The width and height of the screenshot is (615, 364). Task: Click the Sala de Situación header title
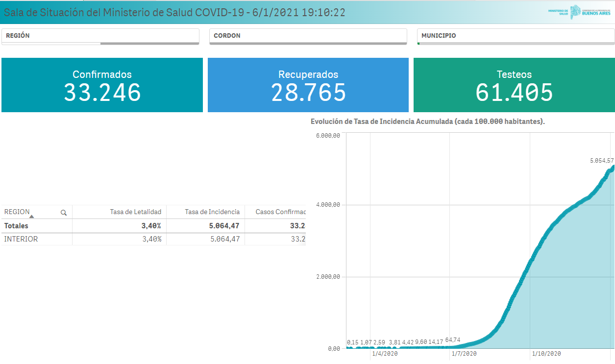click(174, 13)
